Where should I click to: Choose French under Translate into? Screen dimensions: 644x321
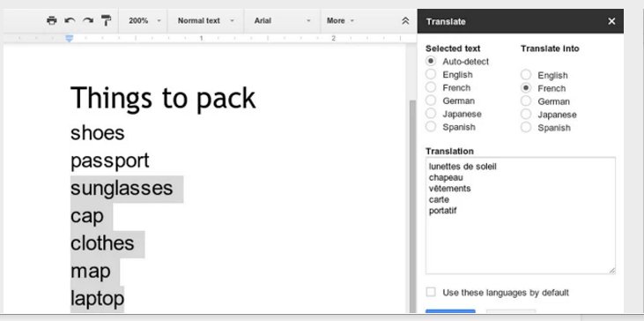pyautogui.click(x=526, y=88)
